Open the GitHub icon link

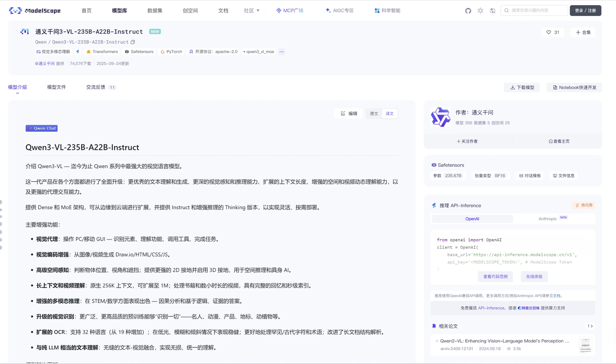point(468,11)
